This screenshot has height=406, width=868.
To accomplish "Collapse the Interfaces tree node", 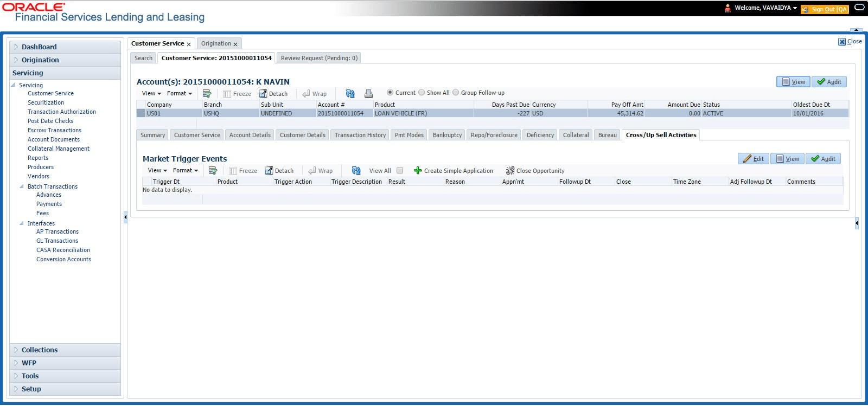I will 22,223.
